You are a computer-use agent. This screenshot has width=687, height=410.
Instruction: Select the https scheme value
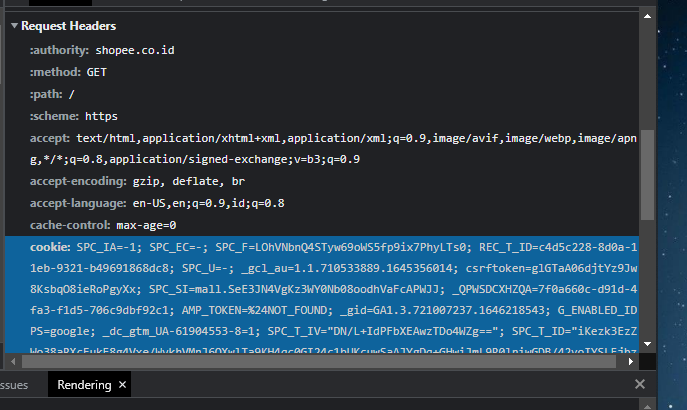point(101,116)
